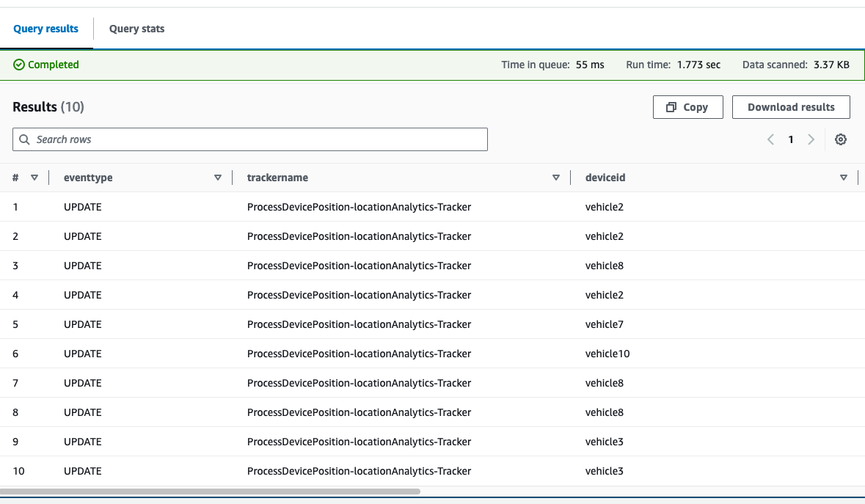Click the Copy button to copy results

687,106
